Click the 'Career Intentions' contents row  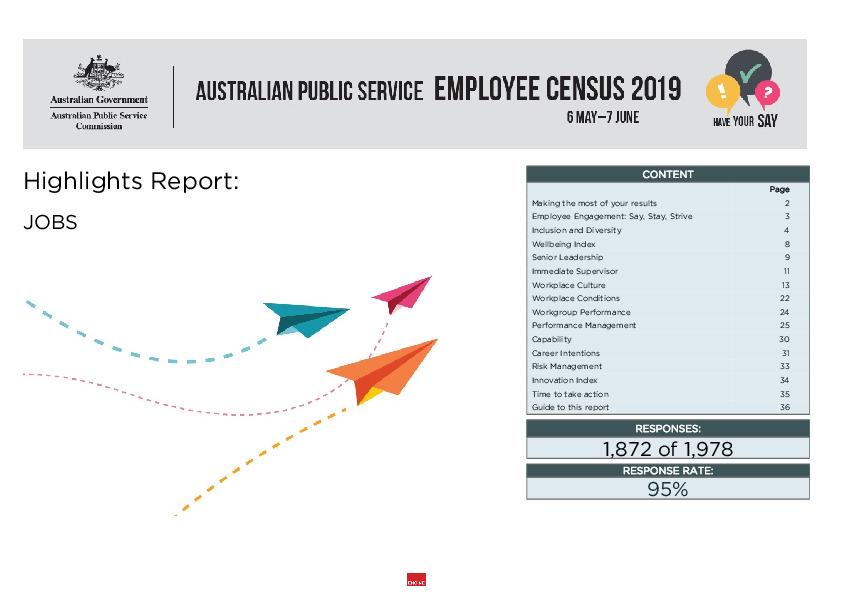tap(667, 353)
